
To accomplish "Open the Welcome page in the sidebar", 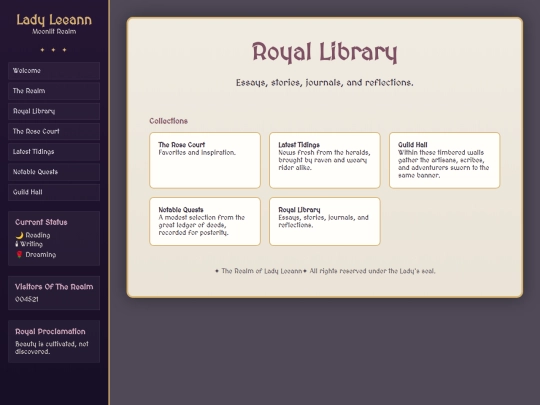I will [x=54, y=71].
